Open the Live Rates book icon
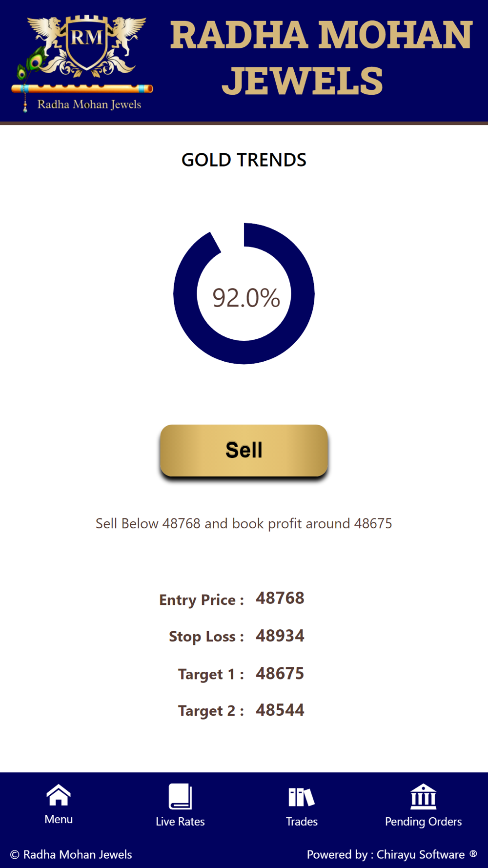Screen dimensions: 488x868 [x=180, y=796]
